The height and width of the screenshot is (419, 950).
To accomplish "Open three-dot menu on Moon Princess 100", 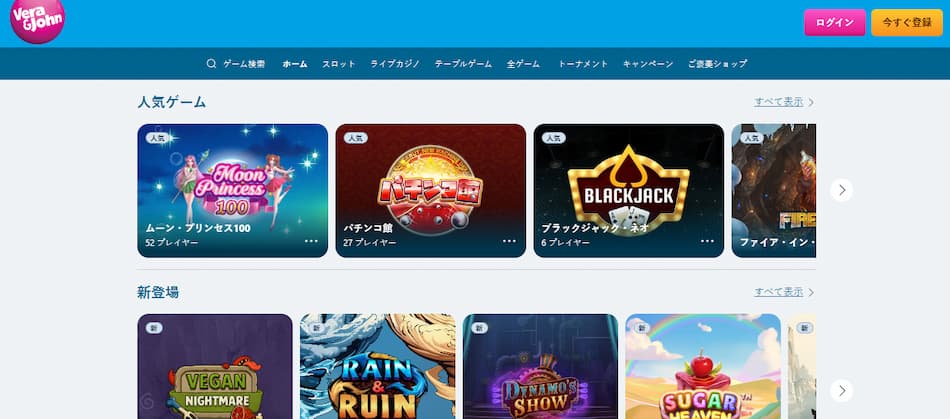I will tap(311, 241).
